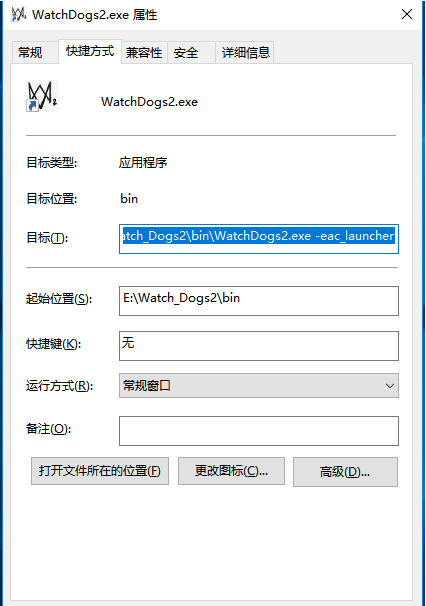This screenshot has width=426, height=606.
Task: Click the WatchDogs2.exe name text
Action: (150, 102)
